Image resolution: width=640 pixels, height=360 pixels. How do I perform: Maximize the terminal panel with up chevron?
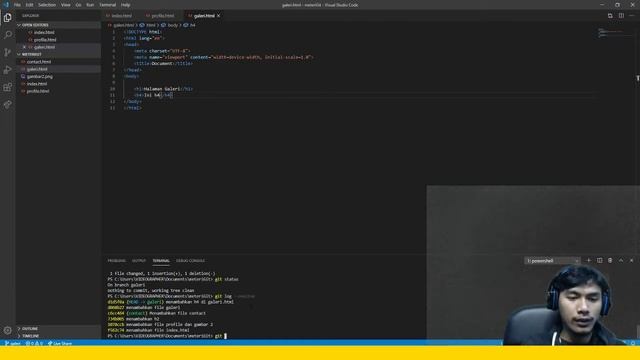click(x=621, y=260)
